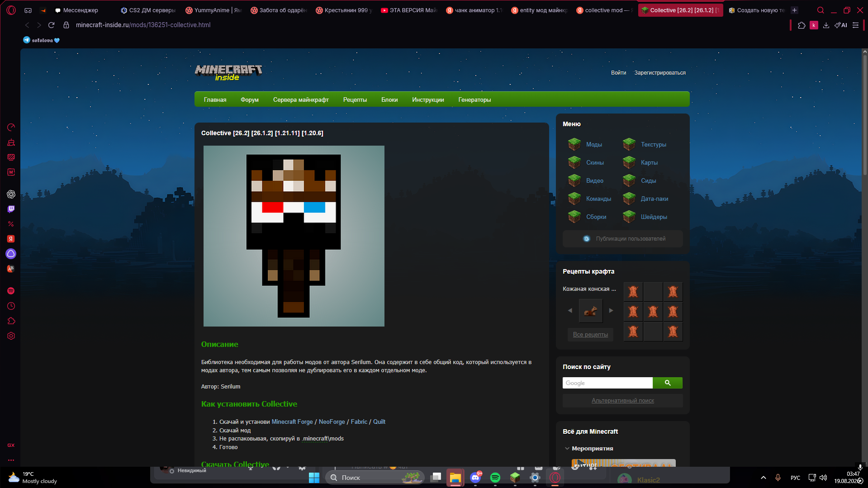Show previous crafting recipe arrow
Screen dimensions: 868x488
click(570, 310)
